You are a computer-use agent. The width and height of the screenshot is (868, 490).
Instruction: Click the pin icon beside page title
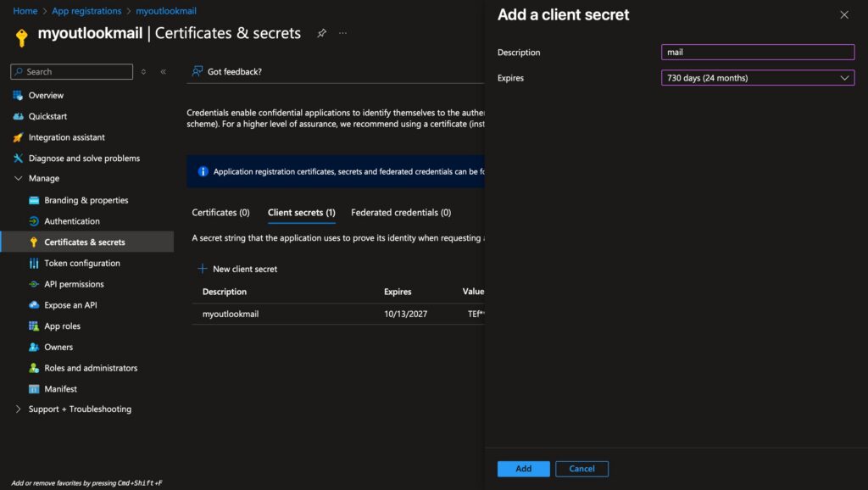tap(321, 33)
